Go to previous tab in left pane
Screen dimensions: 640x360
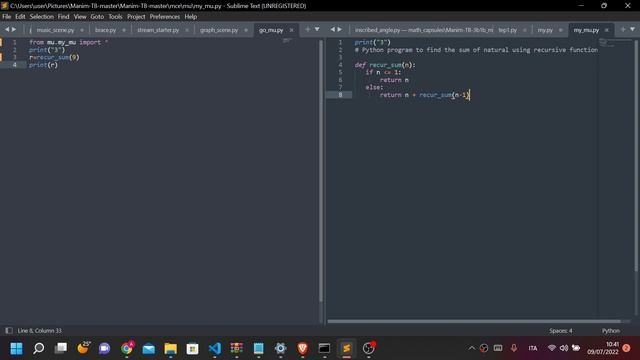pos(7,29)
